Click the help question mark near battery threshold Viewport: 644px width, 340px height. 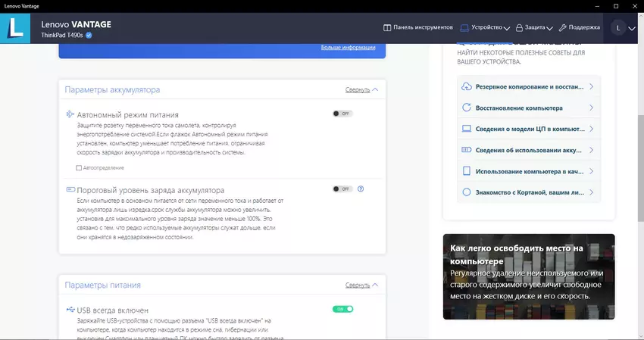[361, 189]
